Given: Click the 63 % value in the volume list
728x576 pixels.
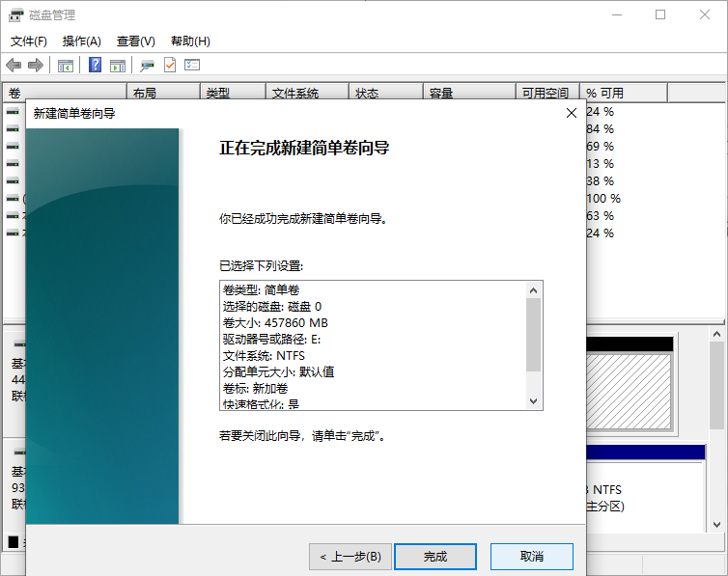Looking at the screenshot, I should (600, 216).
